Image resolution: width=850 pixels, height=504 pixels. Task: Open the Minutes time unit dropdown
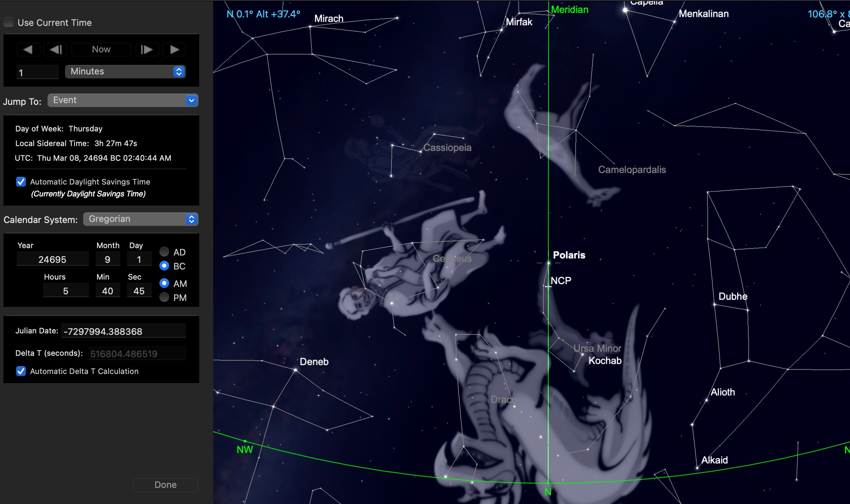(x=125, y=72)
